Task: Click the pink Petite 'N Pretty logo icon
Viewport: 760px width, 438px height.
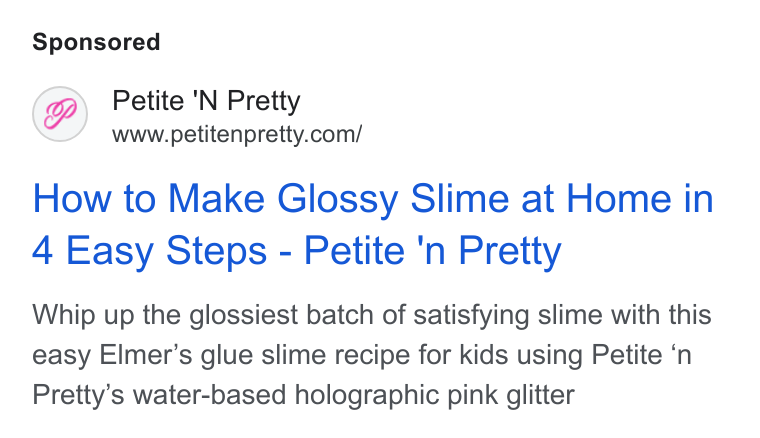Action: [60, 114]
